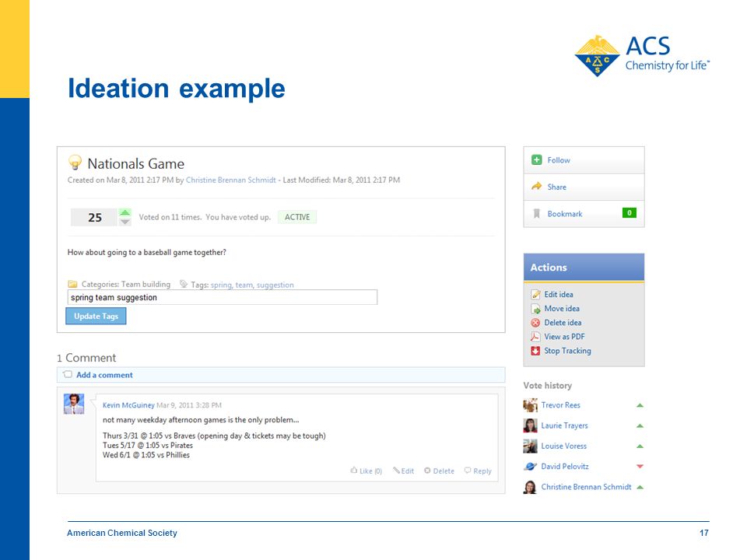Click the green bookmark count badge
The image size is (747, 560).
[630, 213]
